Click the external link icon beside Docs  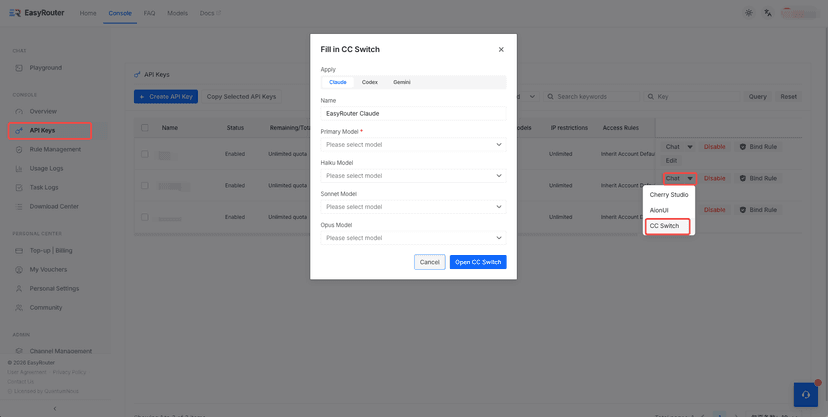pyautogui.click(x=219, y=13)
